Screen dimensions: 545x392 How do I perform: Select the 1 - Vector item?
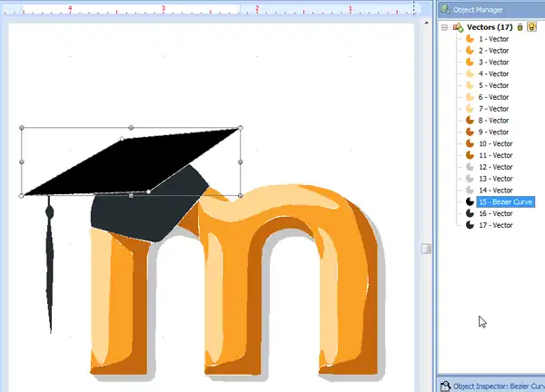[x=493, y=39]
